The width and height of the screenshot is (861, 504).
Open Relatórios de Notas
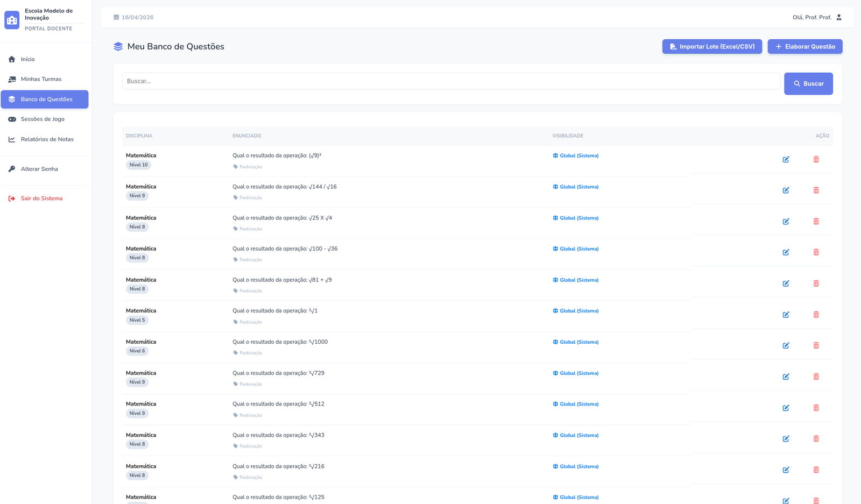pos(47,139)
